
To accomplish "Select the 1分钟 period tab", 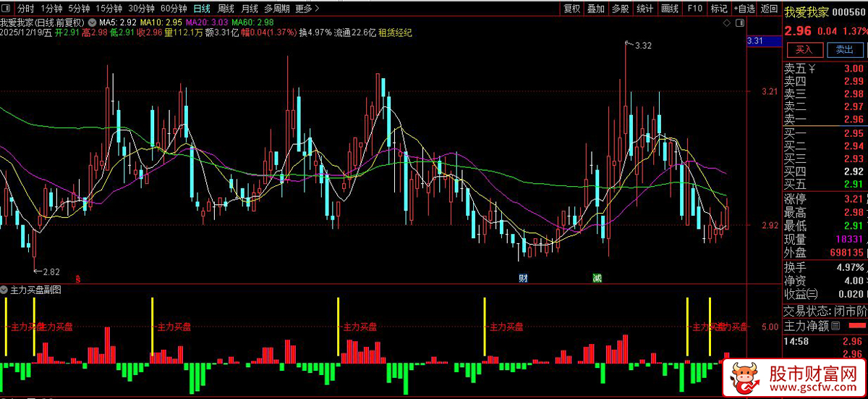I will (51, 9).
